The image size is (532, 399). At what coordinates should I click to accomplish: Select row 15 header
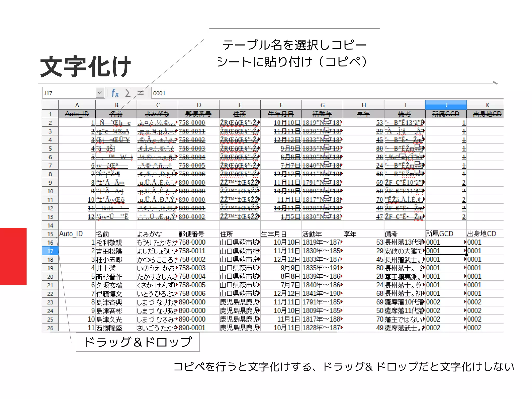click(x=50, y=234)
